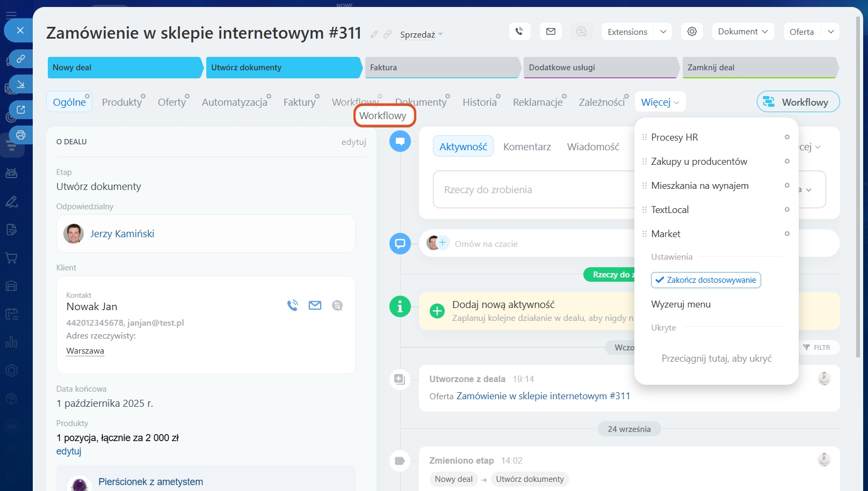Click the green plus icon for new activity

[x=437, y=311]
